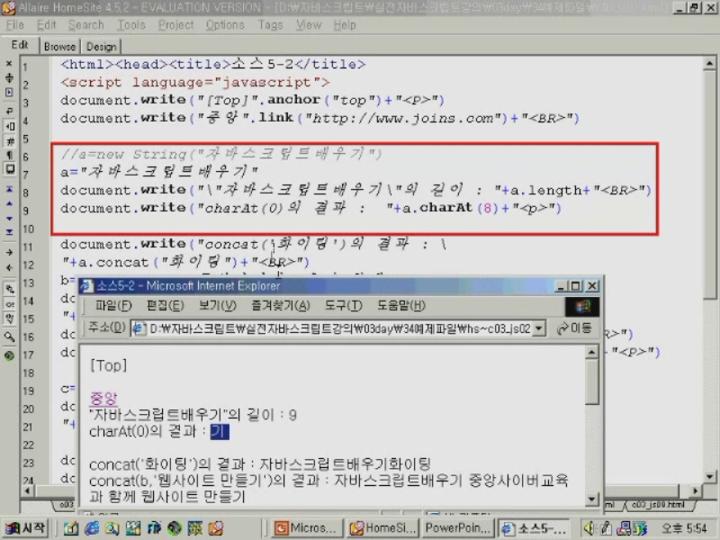The width and height of the screenshot is (720, 540).
Task: Jump to last document with the bottom-arrow icon
Action: pyautogui.click(x=9, y=232)
